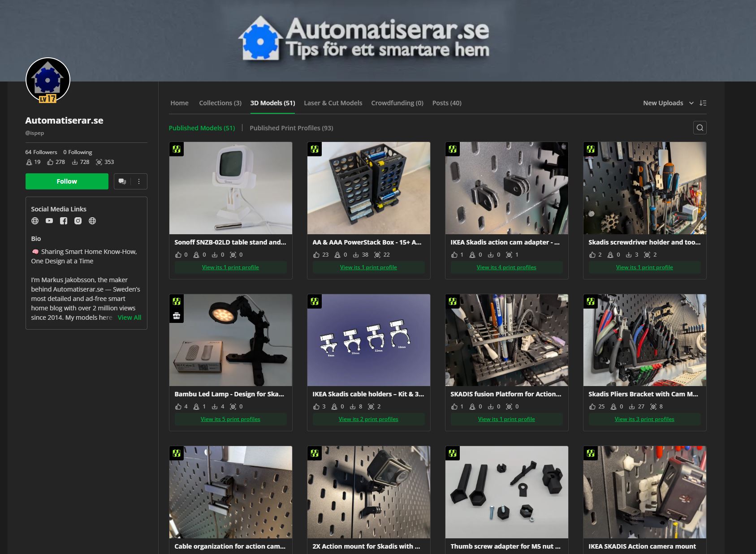The width and height of the screenshot is (756, 554).
Task: Click the search models magnifier icon
Action: tap(700, 128)
